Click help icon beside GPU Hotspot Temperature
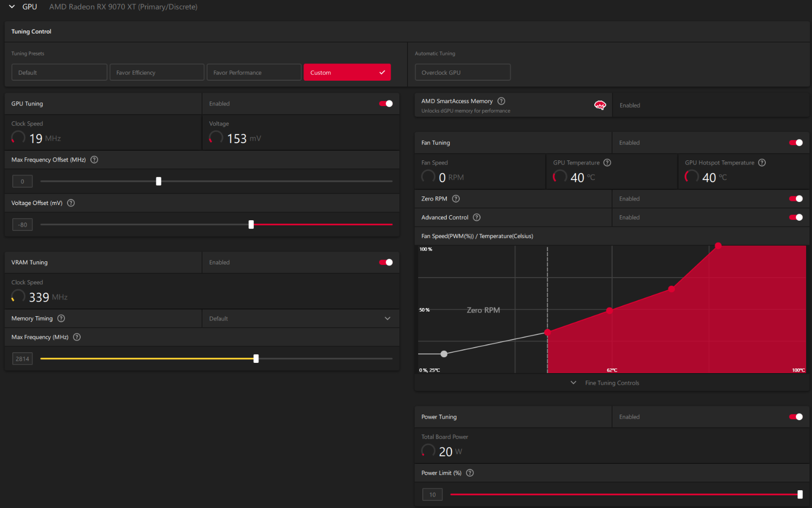812x508 pixels. coord(762,163)
